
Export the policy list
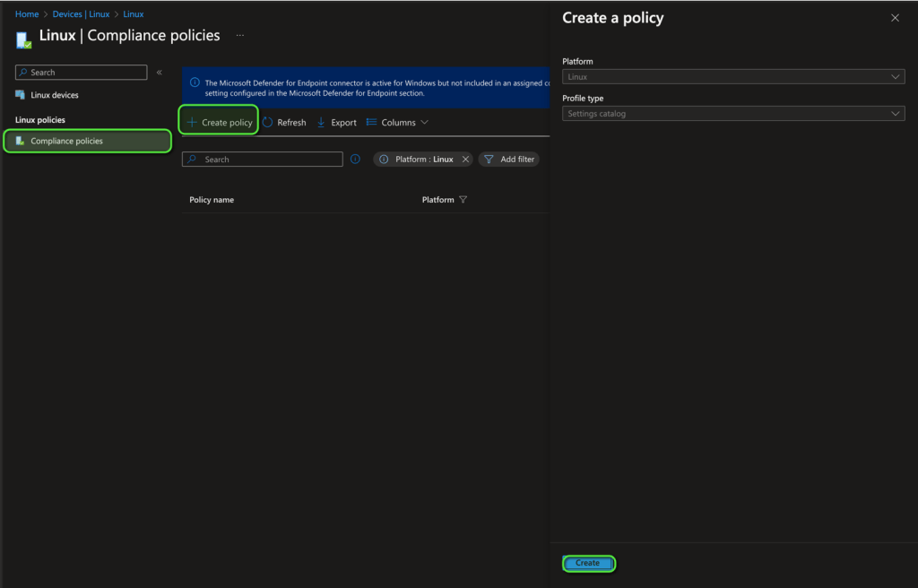[x=336, y=123]
